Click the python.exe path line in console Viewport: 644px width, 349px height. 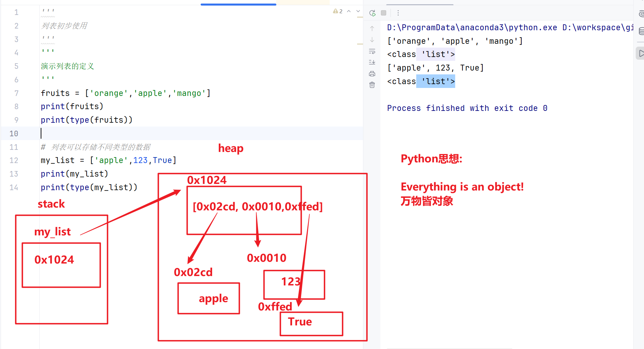tap(510, 27)
